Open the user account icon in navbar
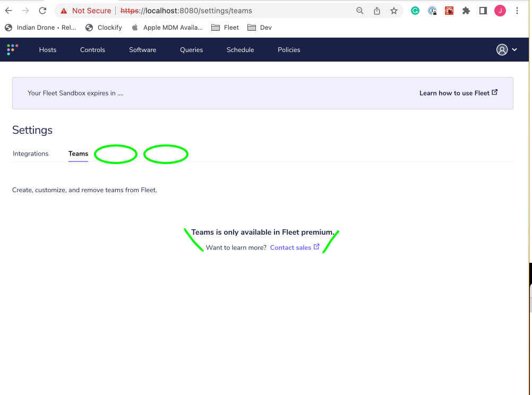Screen dimensions: 532x395 (501, 49)
